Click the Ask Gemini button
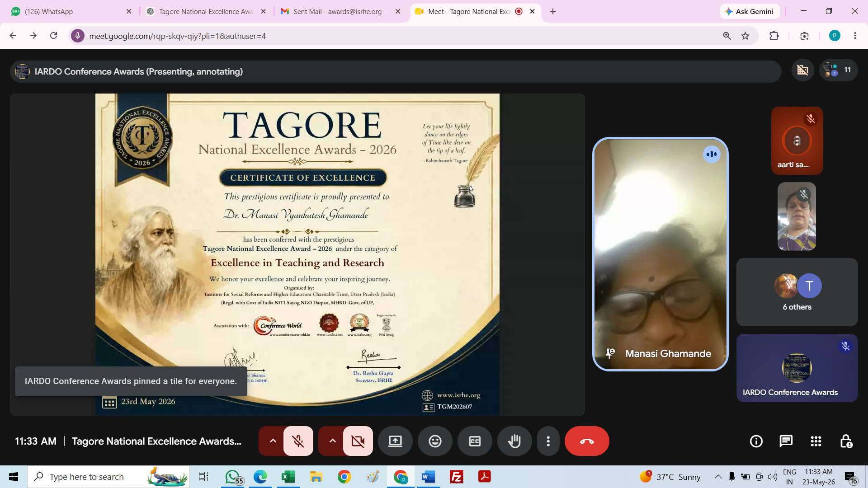Image resolution: width=868 pixels, height=488 pixels. pyautogui.click(x=750, y=11)
